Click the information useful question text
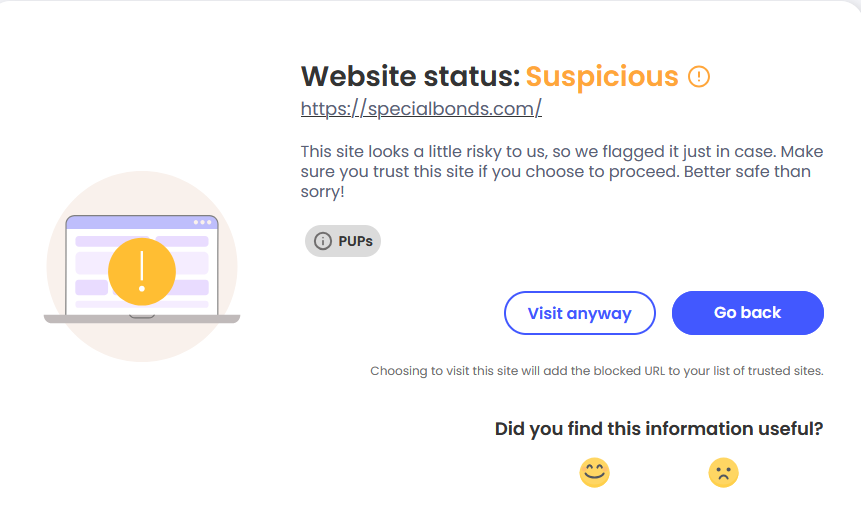861x520 pixels. (x=659, y=429)
